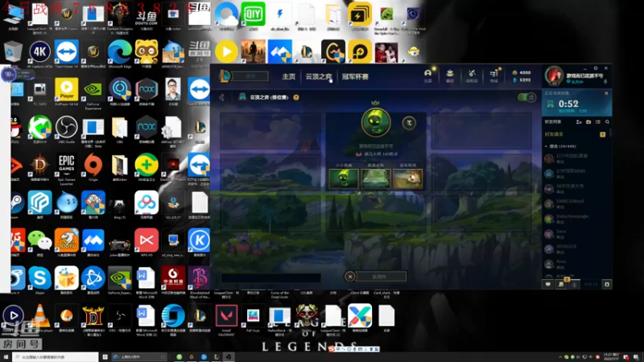Open the PotPlayer desktop icon
The height and width of the screenshot is (362, 644).
(x=67, y=90)
